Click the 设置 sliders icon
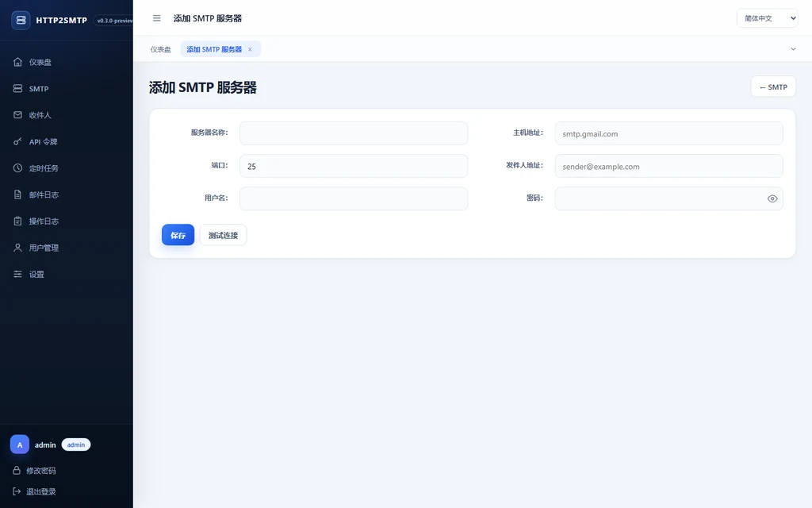Screen dimensions: 812x508 tap(17, 274)
